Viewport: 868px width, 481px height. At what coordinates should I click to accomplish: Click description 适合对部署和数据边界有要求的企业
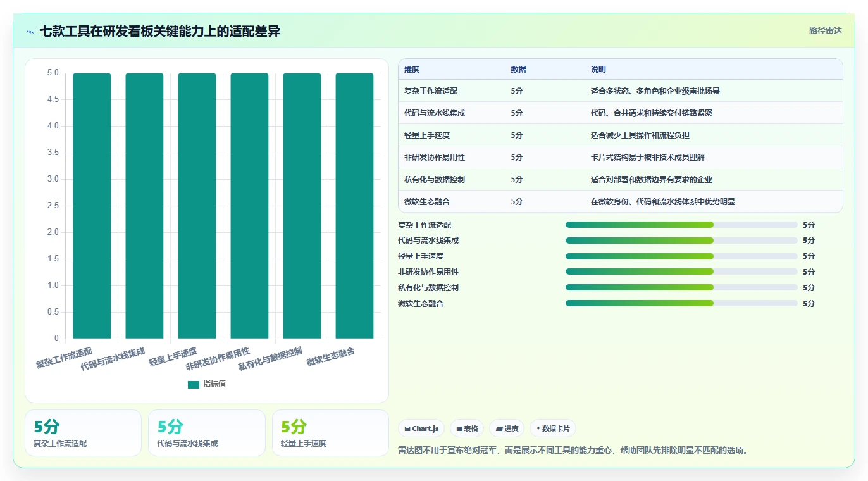(x=652, y=180)
